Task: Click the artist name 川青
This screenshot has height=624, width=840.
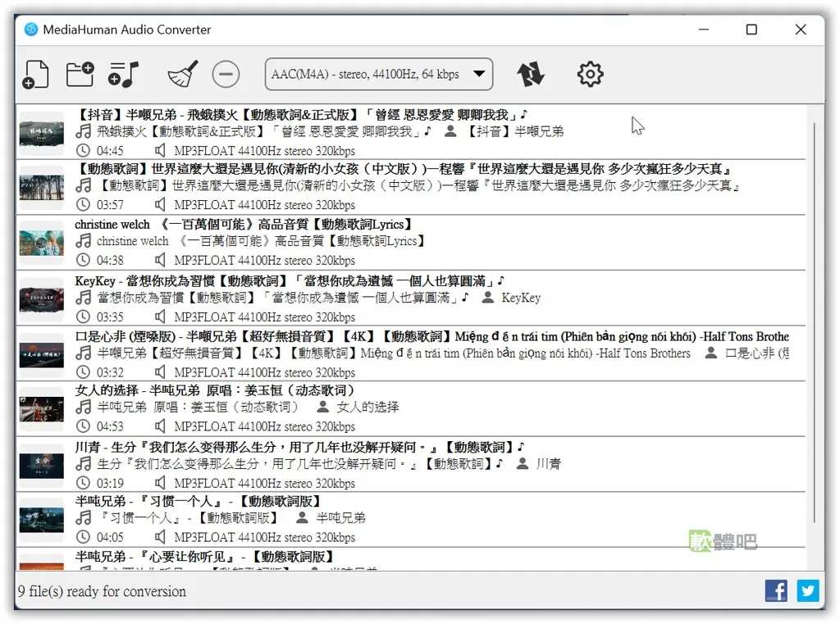Action: pyautogui.click(x=549, y=463)
